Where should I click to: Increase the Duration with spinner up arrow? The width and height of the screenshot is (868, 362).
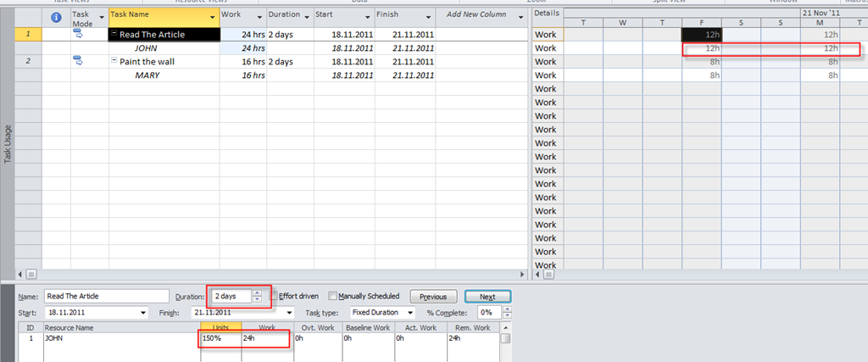[257, 293]
